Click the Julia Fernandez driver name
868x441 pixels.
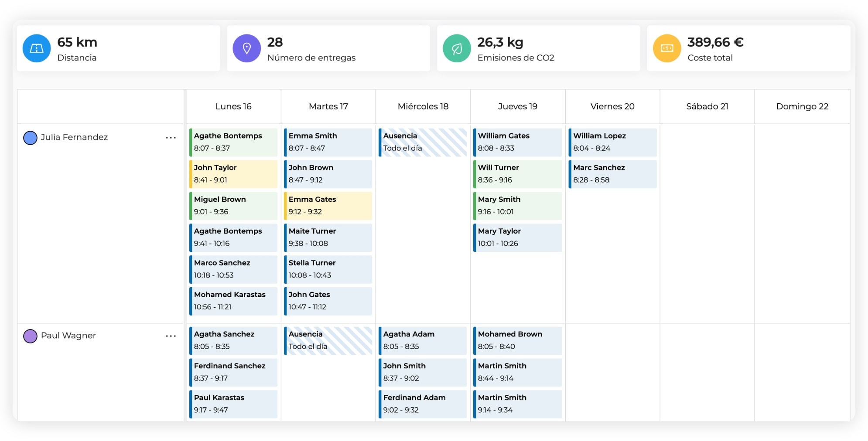pyautogui.click(x=74, y=137)
